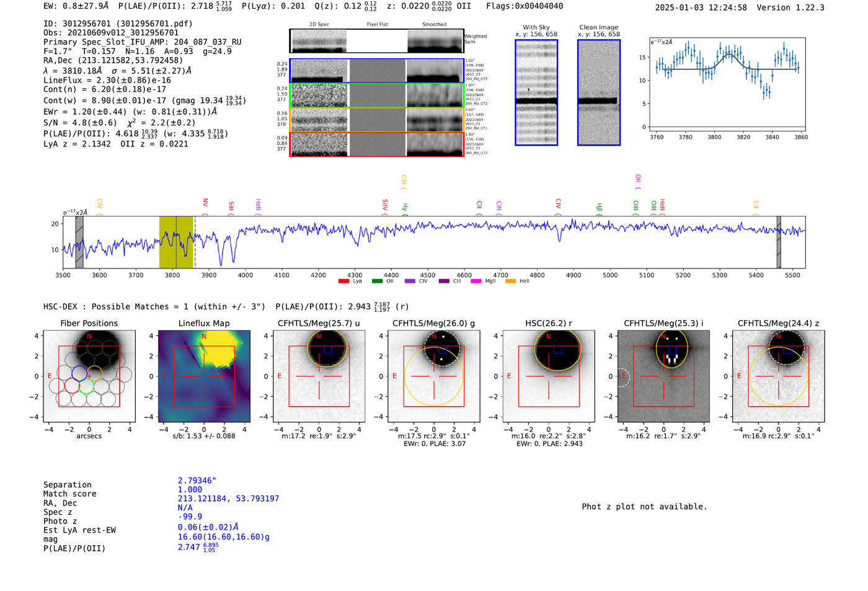The width and height of the screenshot is (868, 591).
Task: Click the red SiII line marker
Action: 231,207
